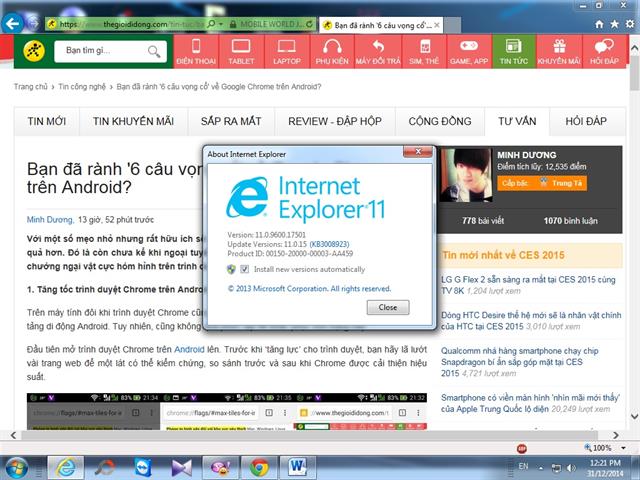Open the TABLET category
The width and height of the screenshot is (640, 480).
[241, 51]
